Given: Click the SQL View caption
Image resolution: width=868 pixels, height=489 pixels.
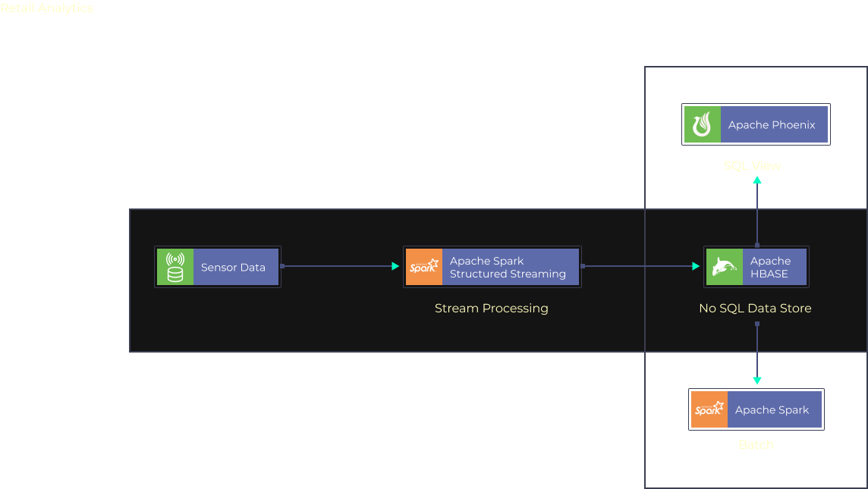Looking at the screenshot, I should pos(752,165).
